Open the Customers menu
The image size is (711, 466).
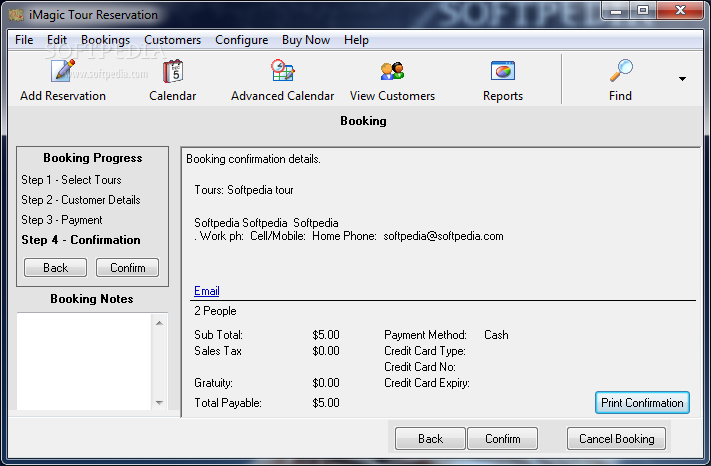click(x=172, y=40)
